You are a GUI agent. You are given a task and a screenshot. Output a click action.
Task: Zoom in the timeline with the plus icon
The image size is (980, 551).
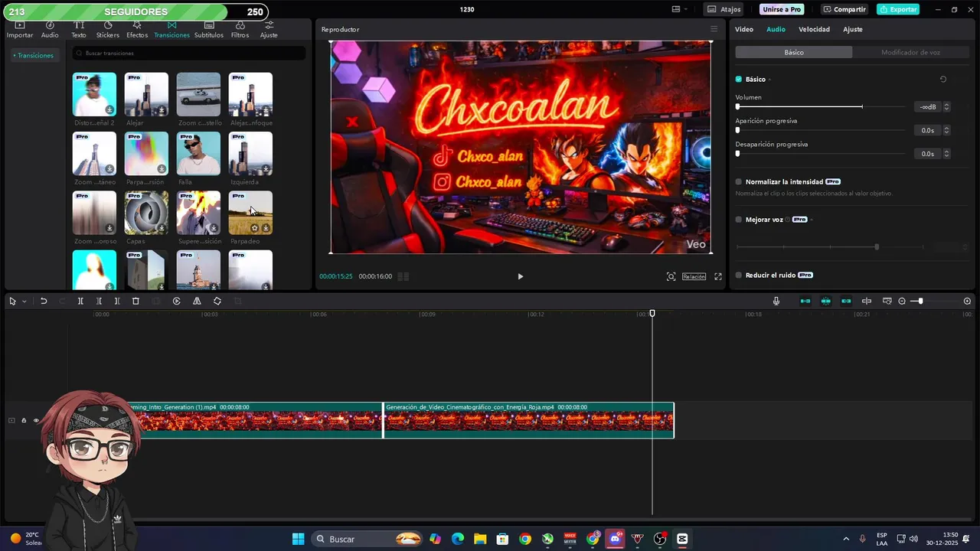click(x=967, y=302)
